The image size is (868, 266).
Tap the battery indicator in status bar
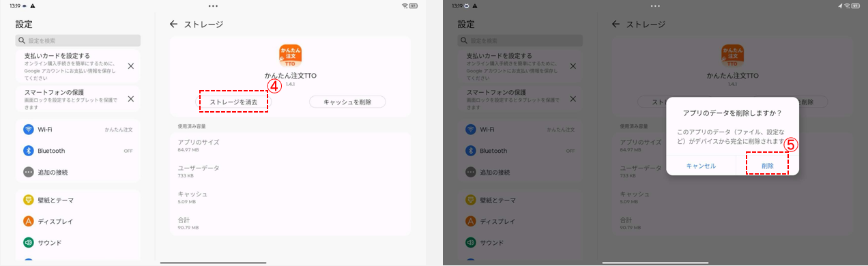pyautogui.click(x=414, y=5)
